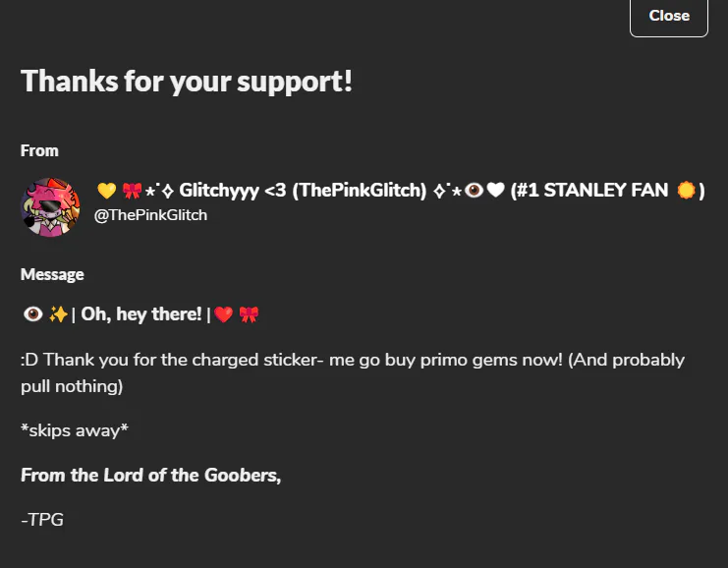Click the eye emoji in the display name

pos(474,191)
